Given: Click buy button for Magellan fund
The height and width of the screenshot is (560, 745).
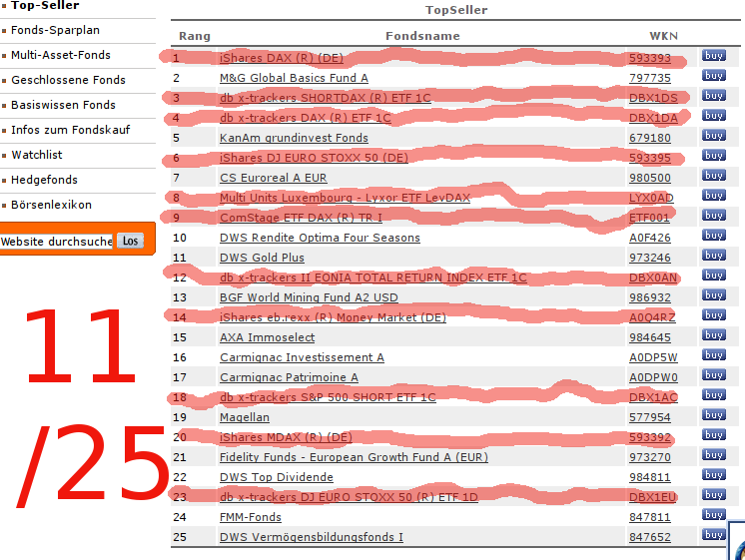Looking at the screenshot, I should point(714,414).
